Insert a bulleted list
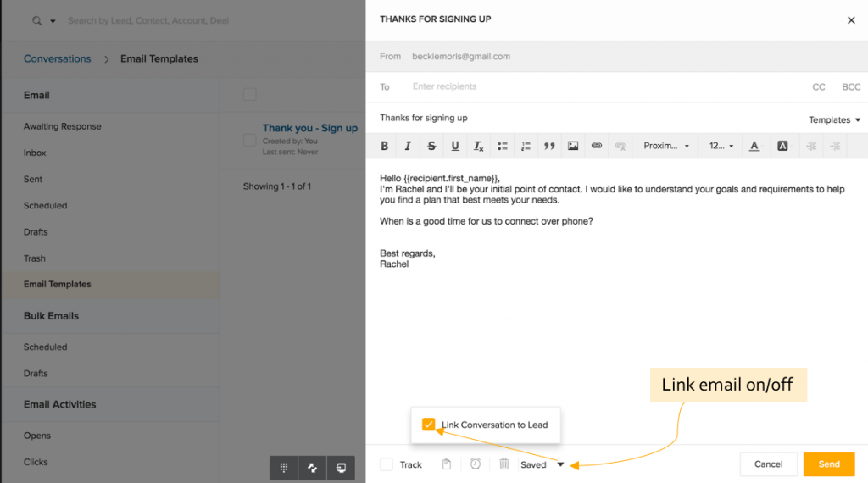 (502, 146)
